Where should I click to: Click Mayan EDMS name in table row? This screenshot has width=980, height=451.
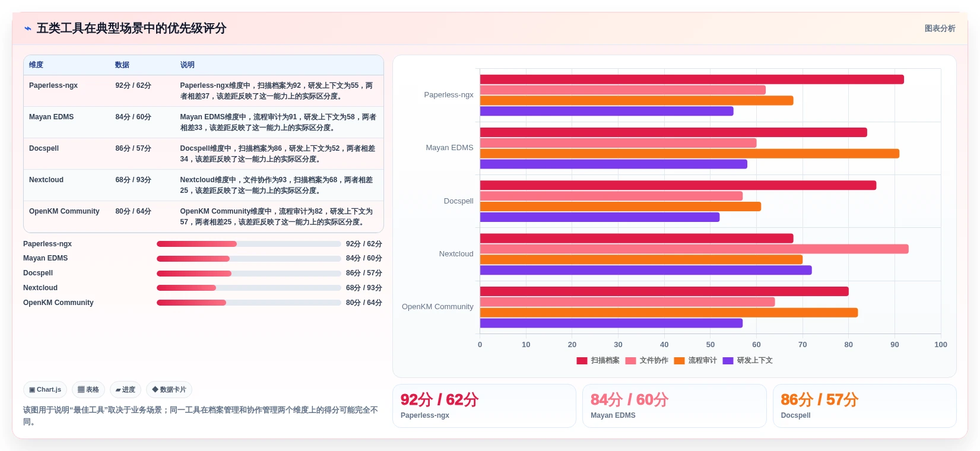coord(52,117)
